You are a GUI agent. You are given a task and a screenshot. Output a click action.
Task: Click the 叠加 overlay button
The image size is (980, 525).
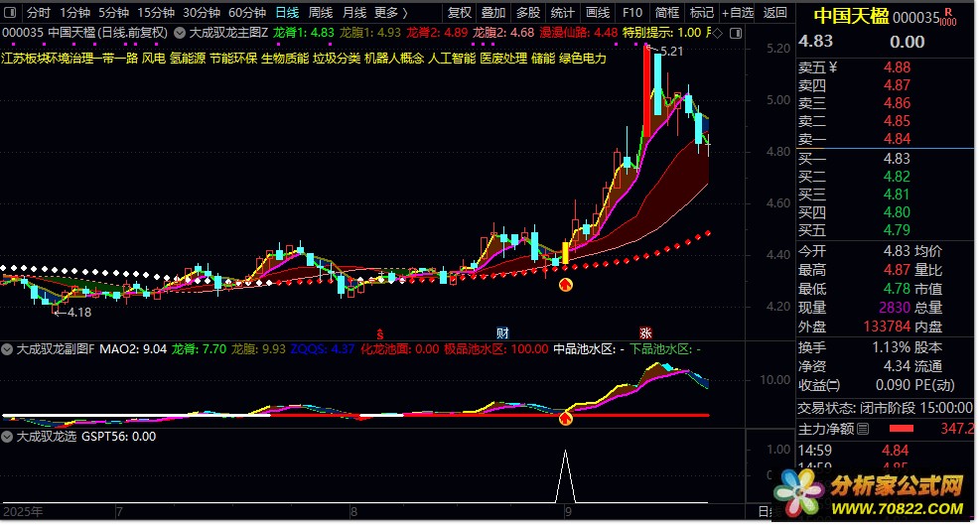point(493,12)
